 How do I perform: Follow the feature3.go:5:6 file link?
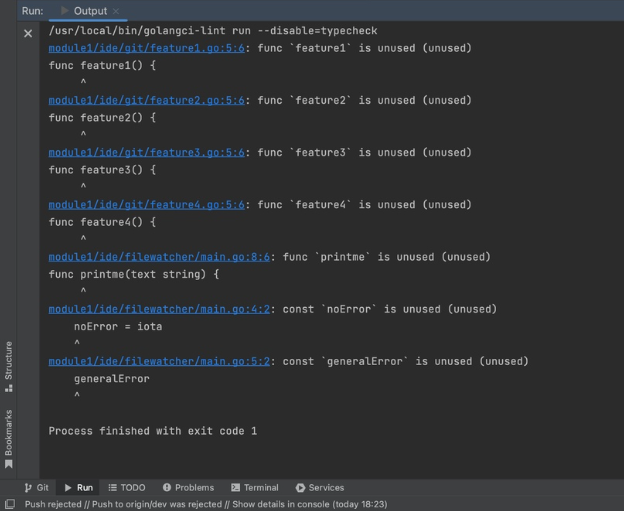[146, 152]
